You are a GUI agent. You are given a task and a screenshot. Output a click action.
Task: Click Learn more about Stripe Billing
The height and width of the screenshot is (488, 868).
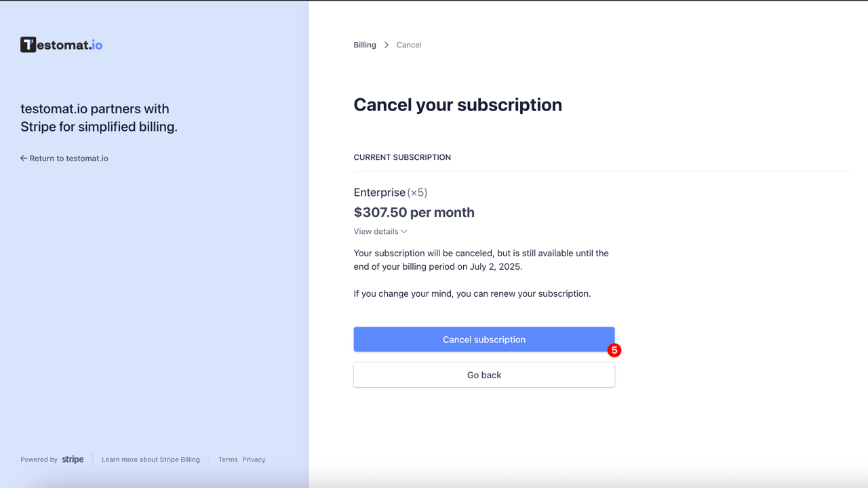click(151, 459)
